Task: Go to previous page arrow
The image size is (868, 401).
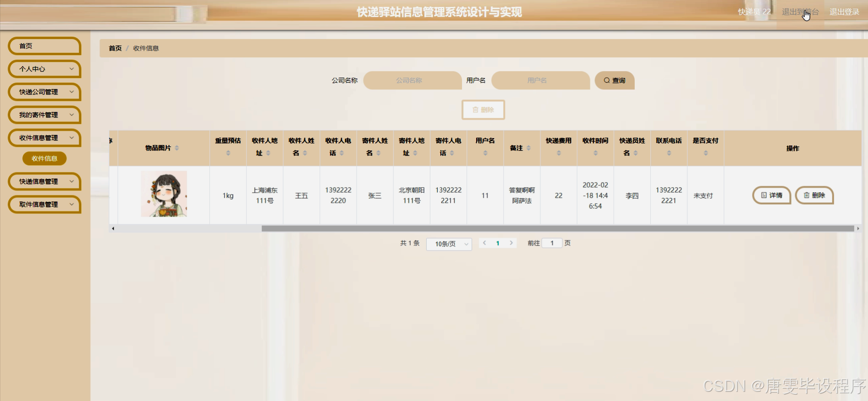Action: point(484,243)
